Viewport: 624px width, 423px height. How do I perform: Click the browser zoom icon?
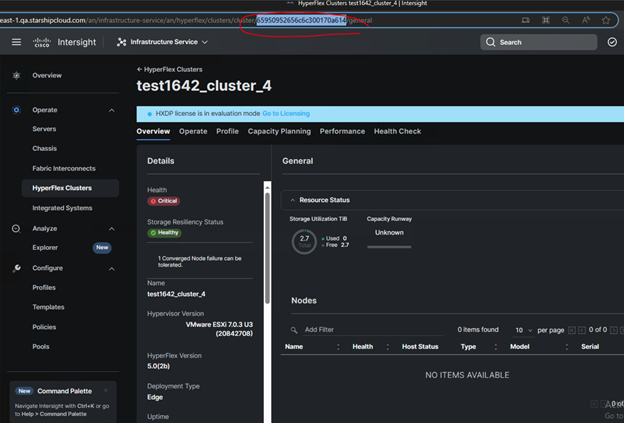coord(565,20)
